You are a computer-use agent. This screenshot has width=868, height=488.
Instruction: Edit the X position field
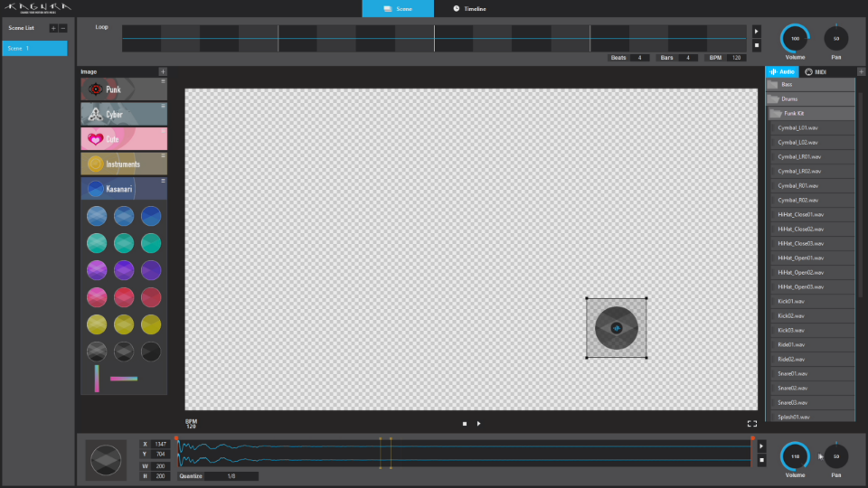(x=161, y=445)
